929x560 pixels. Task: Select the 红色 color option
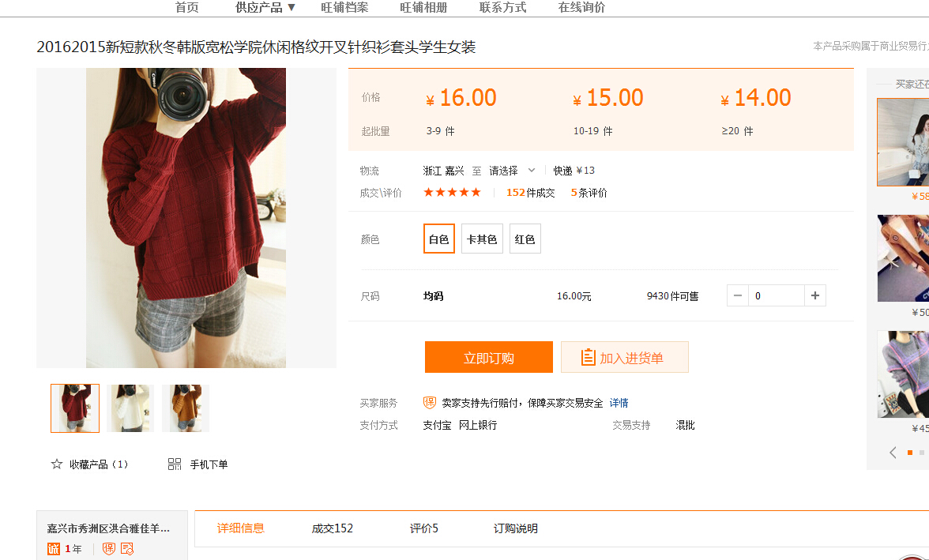point(525,239)
